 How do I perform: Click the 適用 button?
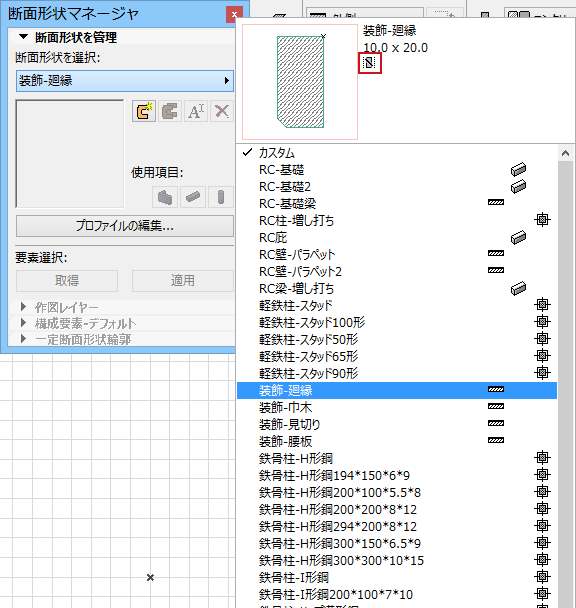pyautogui.click(x=183, y=281)
